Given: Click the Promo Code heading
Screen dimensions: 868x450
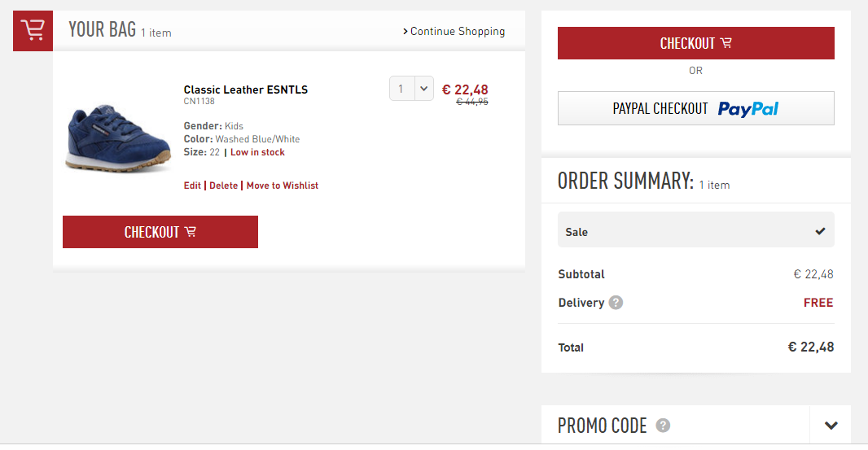Looking at the screenshot, I should point(602,425).
